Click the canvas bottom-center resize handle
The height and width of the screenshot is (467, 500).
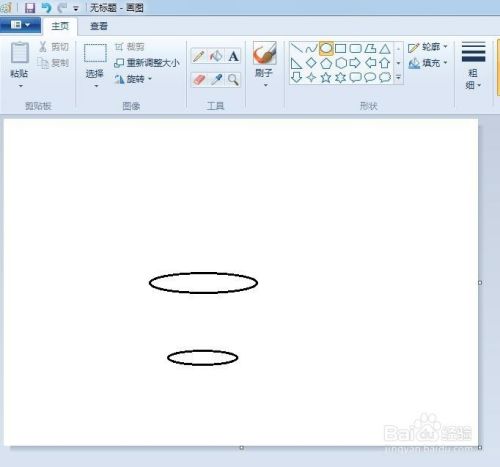(242, 448)
